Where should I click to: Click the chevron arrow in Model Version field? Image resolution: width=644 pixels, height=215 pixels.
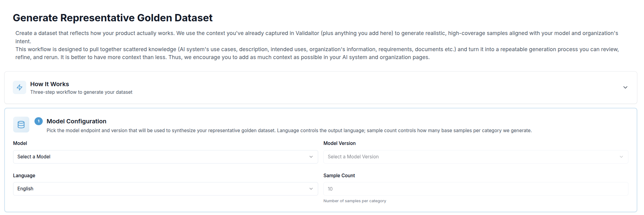coord(621,157)
